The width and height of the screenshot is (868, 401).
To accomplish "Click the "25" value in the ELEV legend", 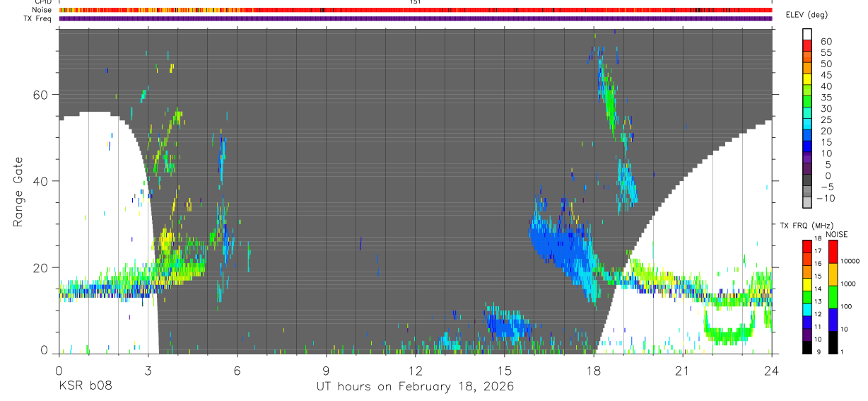I will 826,120.
